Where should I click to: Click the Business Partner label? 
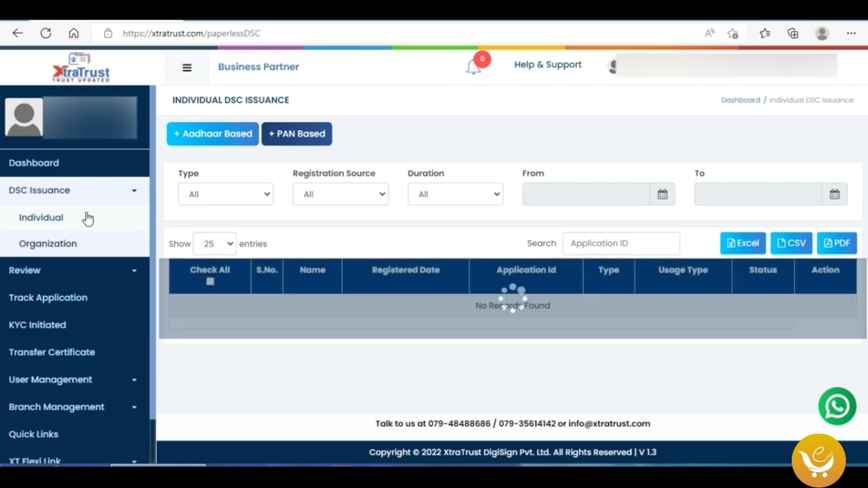tap(258, 66)
